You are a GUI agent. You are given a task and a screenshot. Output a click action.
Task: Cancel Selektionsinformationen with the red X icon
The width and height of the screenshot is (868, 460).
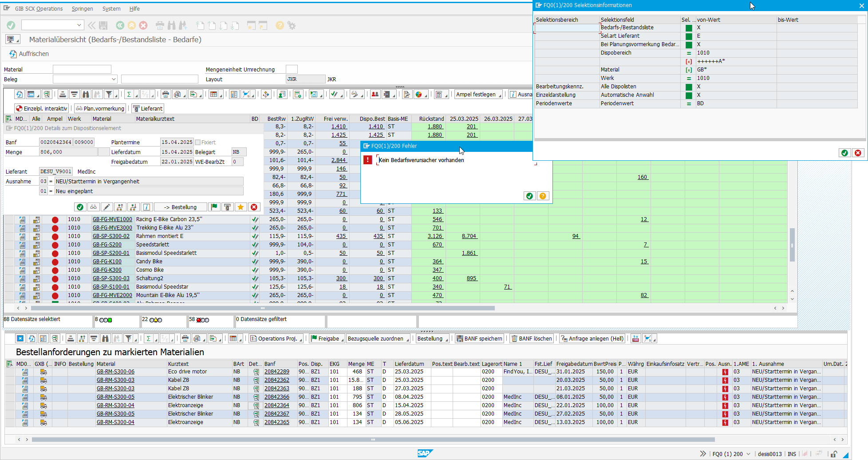tap(858, 153)
